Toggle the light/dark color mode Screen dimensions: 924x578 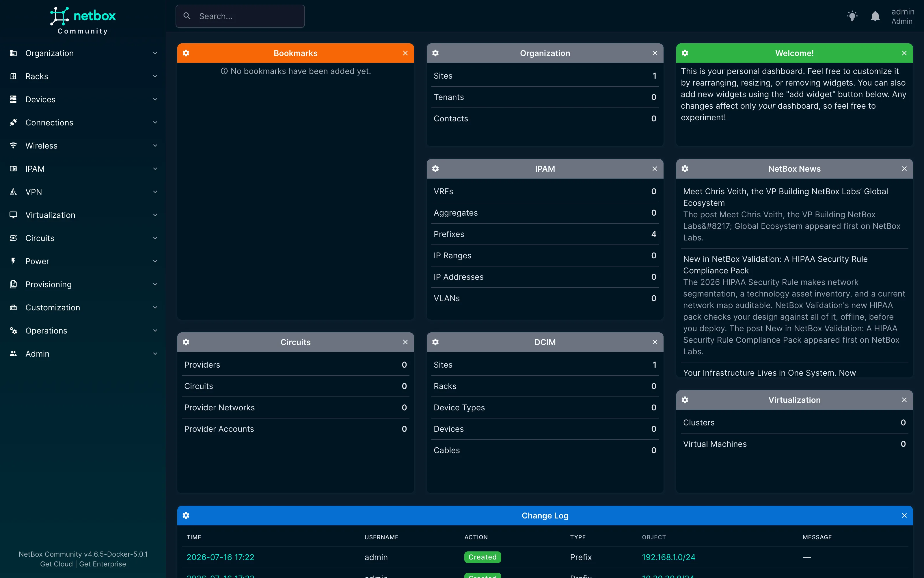852,16
